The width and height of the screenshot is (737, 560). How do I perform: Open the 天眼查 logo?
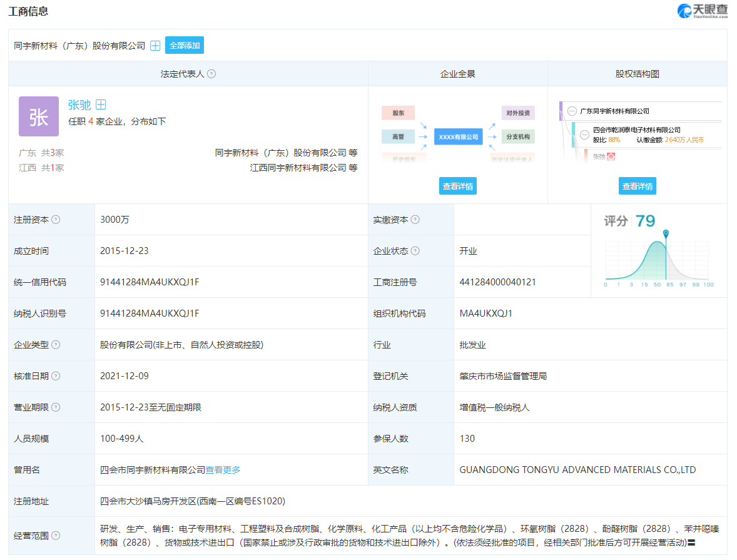pos(702,11)
